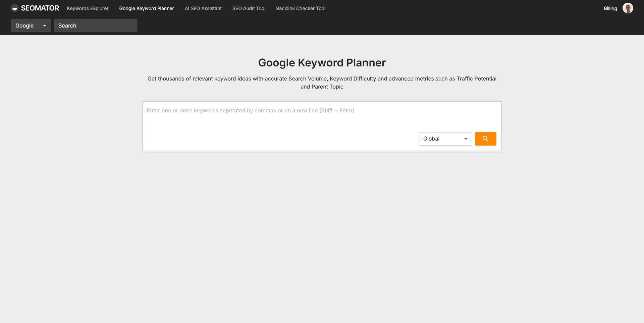Open the Billing page

coord(610,8)
